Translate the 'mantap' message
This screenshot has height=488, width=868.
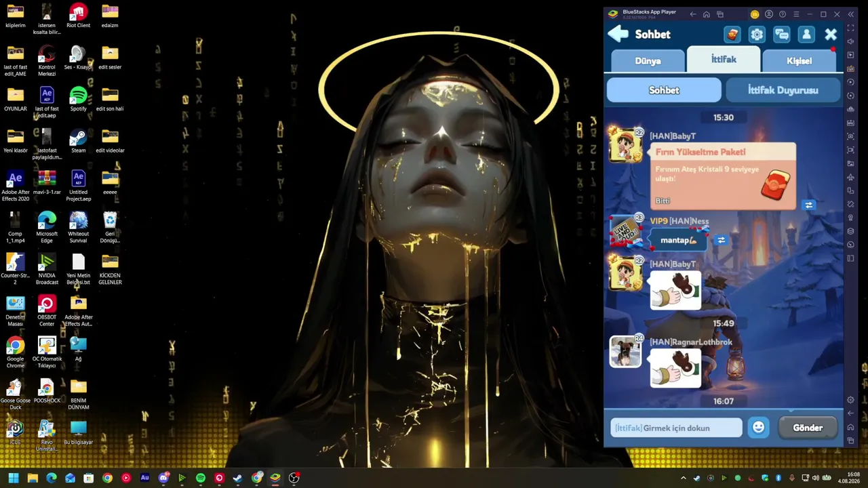click(x=721, y=240)
